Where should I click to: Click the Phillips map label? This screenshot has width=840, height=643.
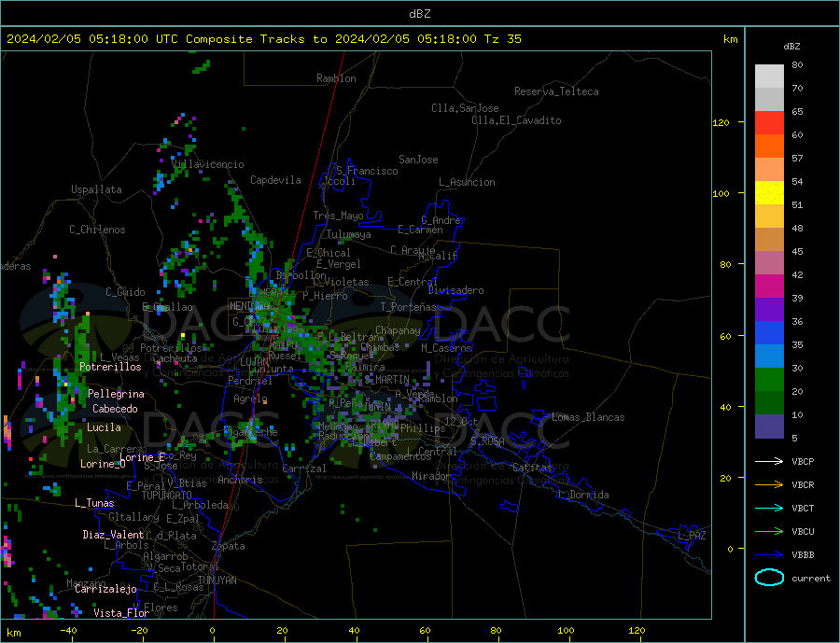[x=423, y=428]
